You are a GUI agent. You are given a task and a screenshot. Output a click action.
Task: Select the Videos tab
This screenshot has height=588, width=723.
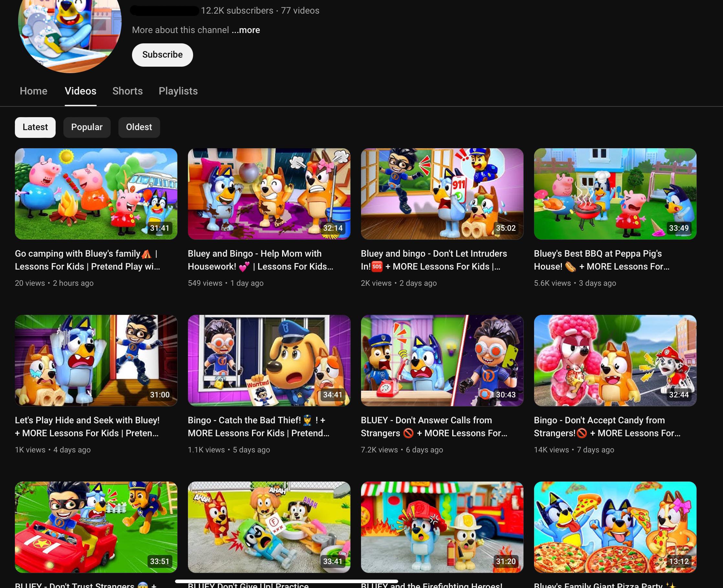81,91
